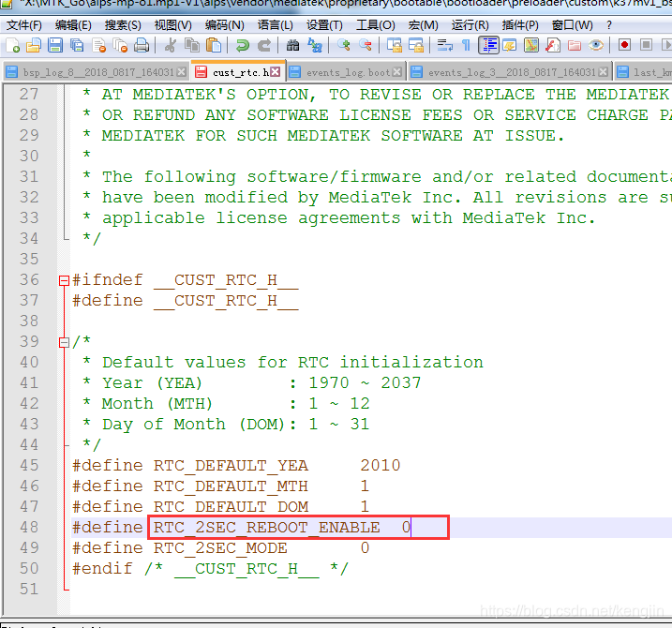Open the 编码(N) menu

coord(225,25)
